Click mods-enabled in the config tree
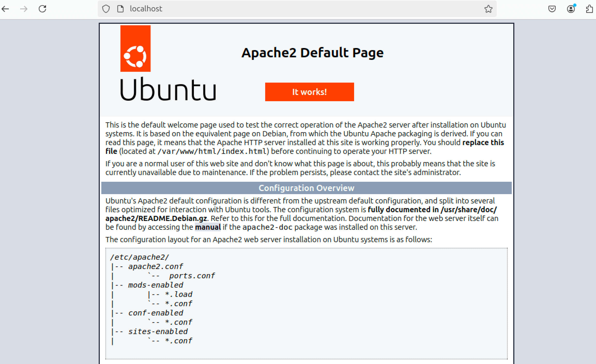This screenshot has width=596, height=364. 156,285
